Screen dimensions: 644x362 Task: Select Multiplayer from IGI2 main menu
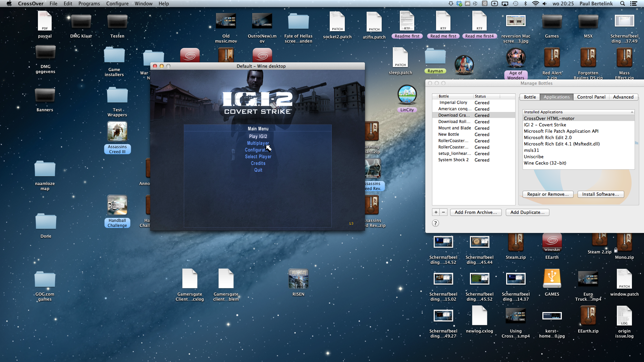258,143
